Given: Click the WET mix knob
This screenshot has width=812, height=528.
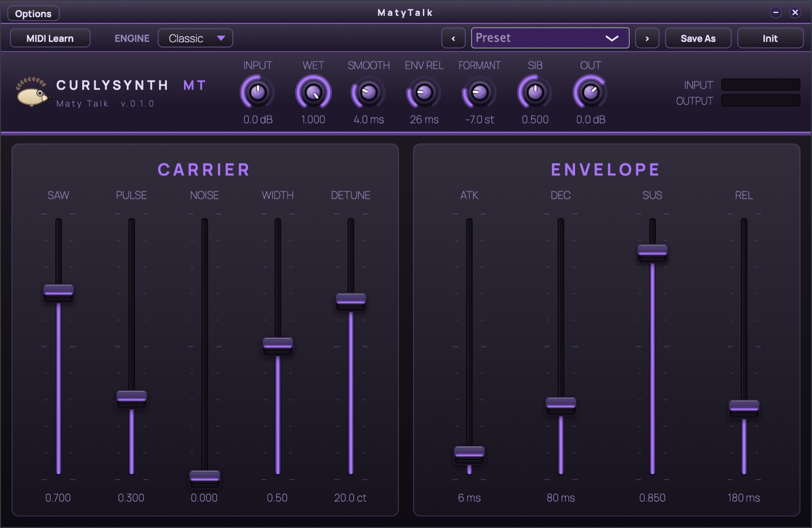Looking at the screenshot, I should pos(313,92).
